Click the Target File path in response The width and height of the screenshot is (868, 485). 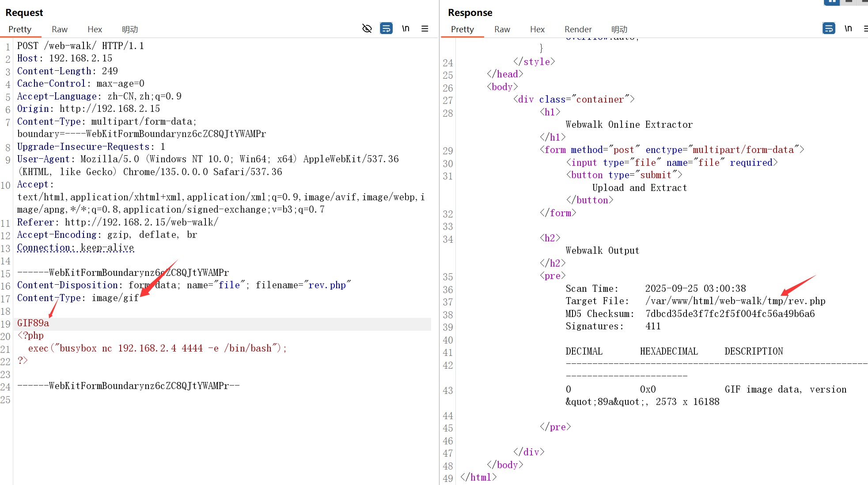click(735, 301)
